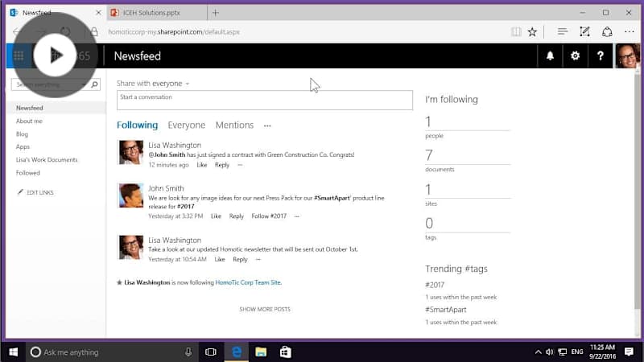Open John Smith's profile name
The width and height of the screenshot is (644, 362).
(x=166, y=188)
